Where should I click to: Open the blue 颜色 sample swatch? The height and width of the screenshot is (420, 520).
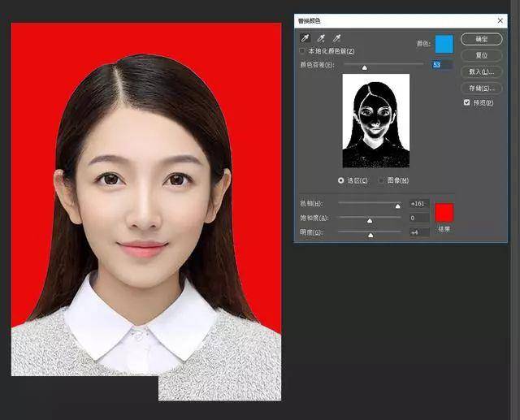(444, 44)
